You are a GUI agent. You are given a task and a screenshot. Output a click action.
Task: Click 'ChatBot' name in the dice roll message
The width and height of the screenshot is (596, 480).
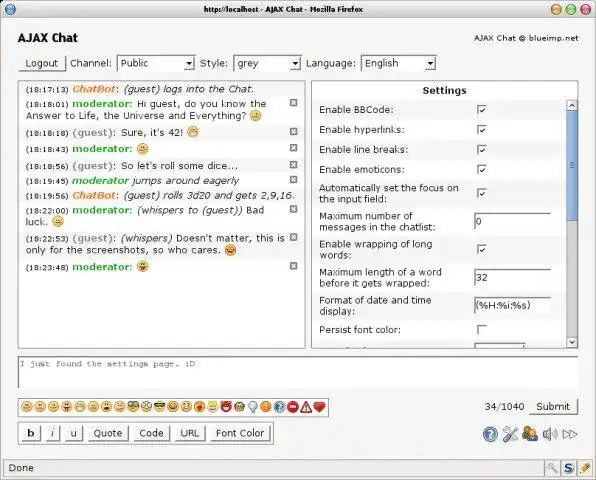(x=94, y=195)
